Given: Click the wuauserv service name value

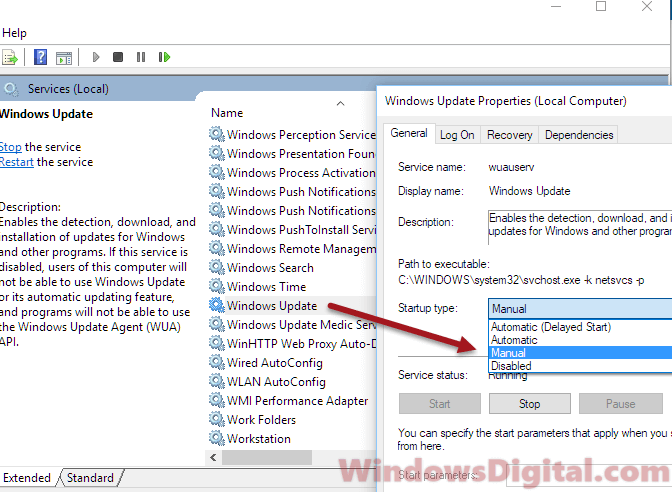Looking at the screenshot, I should click(511, 167).
